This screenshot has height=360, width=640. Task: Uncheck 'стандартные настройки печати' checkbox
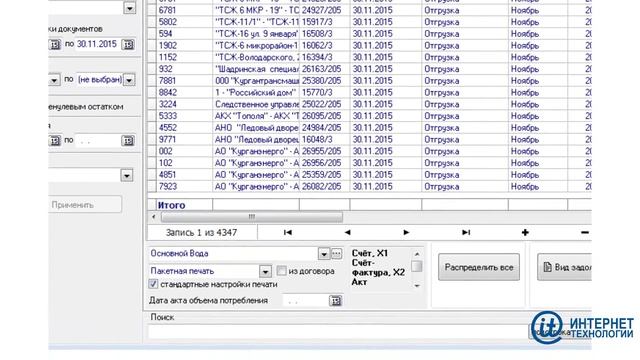(153, 284)
